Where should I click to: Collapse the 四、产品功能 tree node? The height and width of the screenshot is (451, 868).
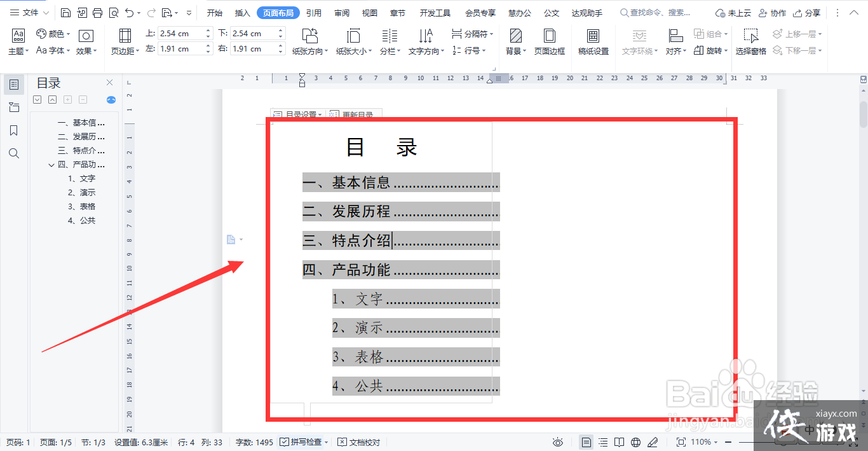[51, 165]
